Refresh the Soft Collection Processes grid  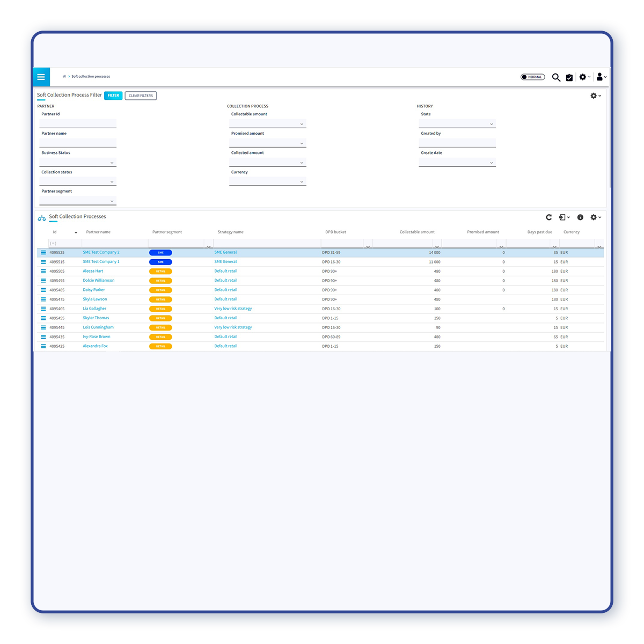(548, 217)
